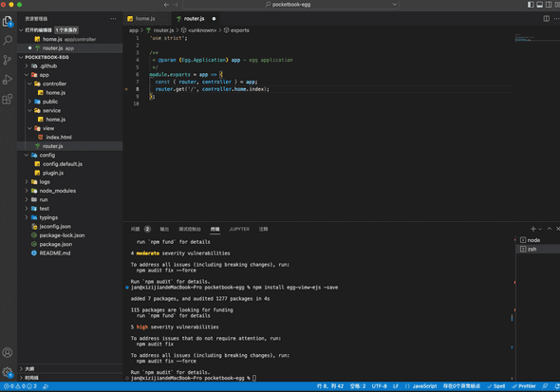Open the Accounts menu icon
This screenshot has width=560, height=392.
8,353
